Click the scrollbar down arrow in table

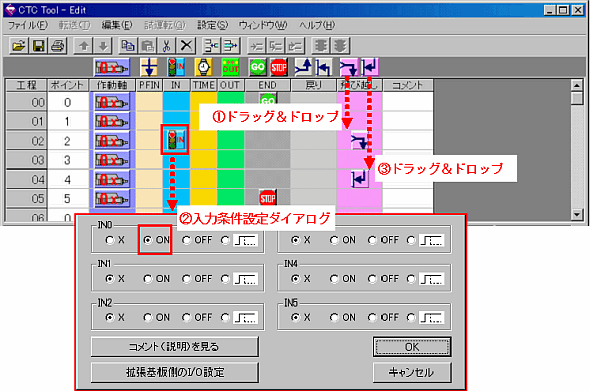(576, 215)
